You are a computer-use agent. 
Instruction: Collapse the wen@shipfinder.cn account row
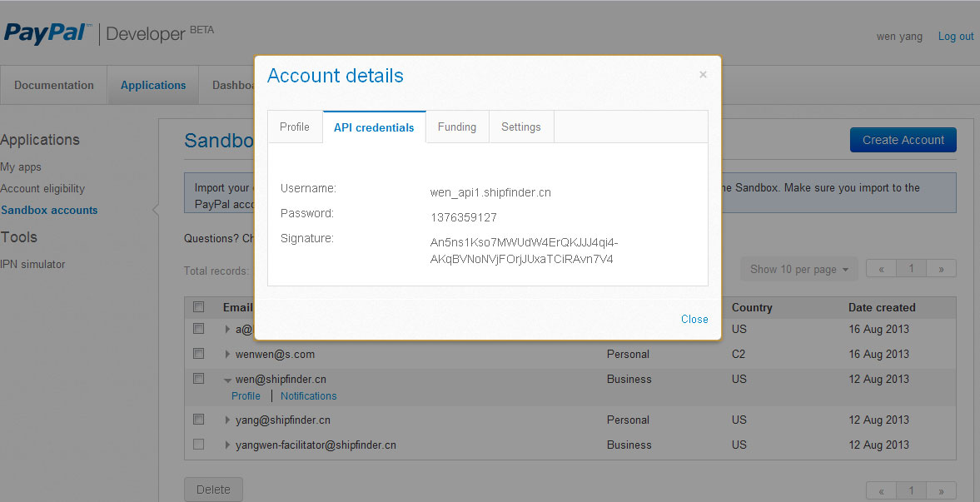tap(227, 380)
